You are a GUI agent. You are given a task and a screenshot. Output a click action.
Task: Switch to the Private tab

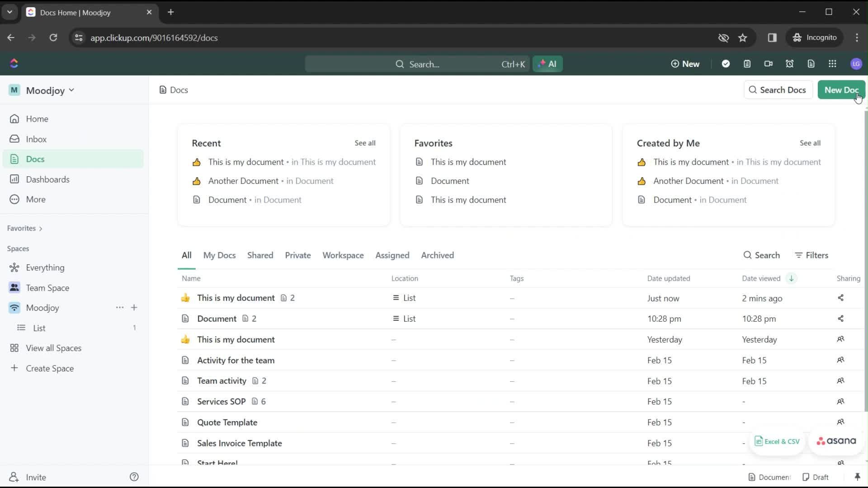point(298,255)
